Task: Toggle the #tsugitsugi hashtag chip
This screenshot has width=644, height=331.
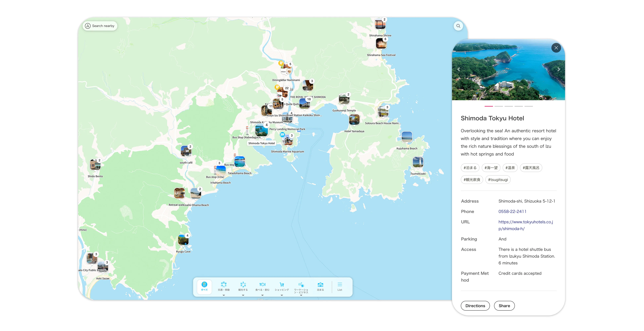Action: [498, 180]
